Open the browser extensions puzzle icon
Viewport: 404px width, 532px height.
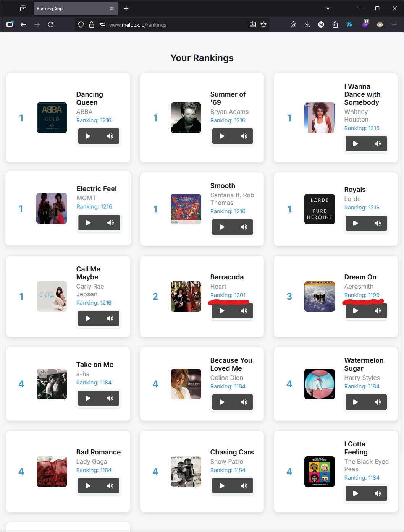click(x=335, y=24)
